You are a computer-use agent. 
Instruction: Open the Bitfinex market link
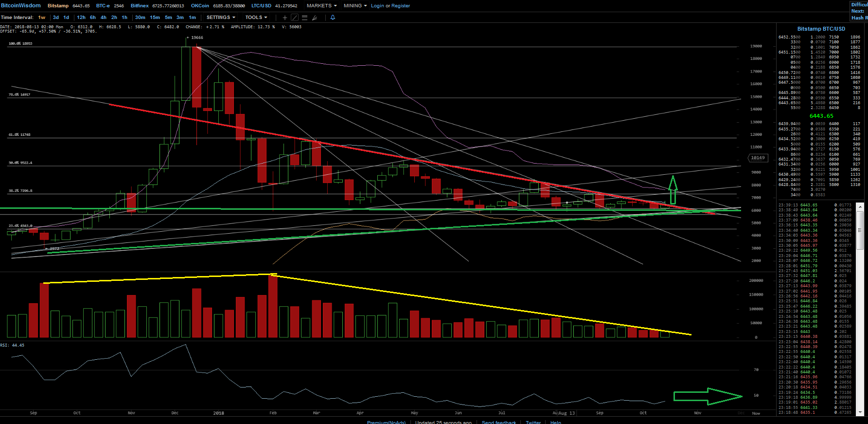[x=140, y=6]
